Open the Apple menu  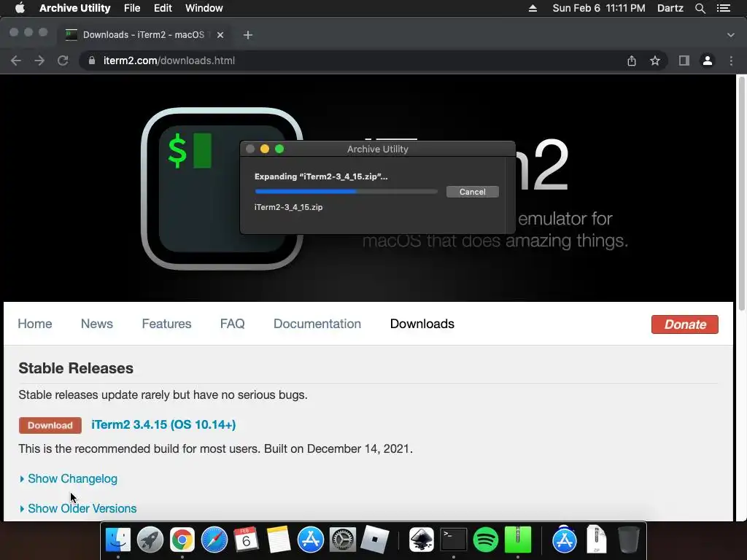(20, 8)
